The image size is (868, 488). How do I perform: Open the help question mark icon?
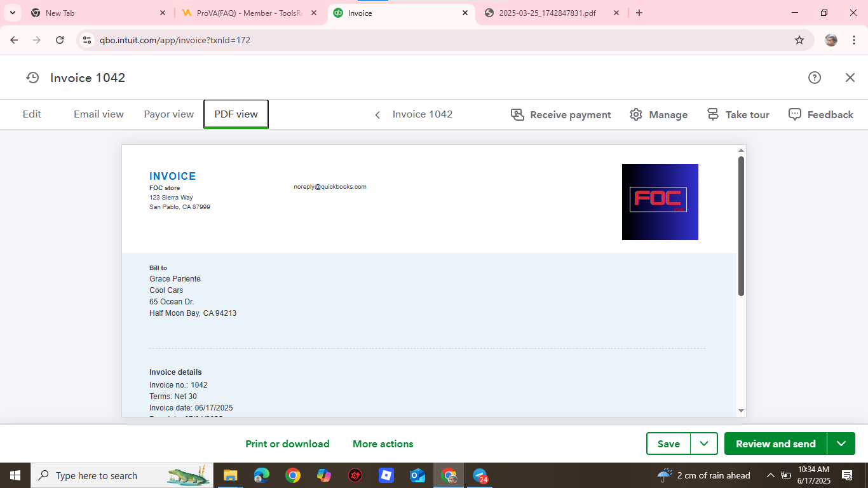pyautogui.click(x=815, y=78)
